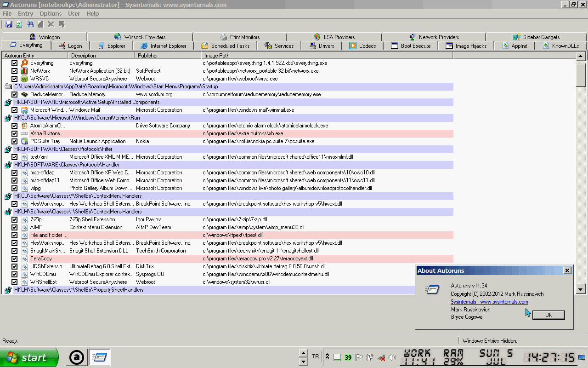Click the Save toolbar icon

(x=9, y=24)
